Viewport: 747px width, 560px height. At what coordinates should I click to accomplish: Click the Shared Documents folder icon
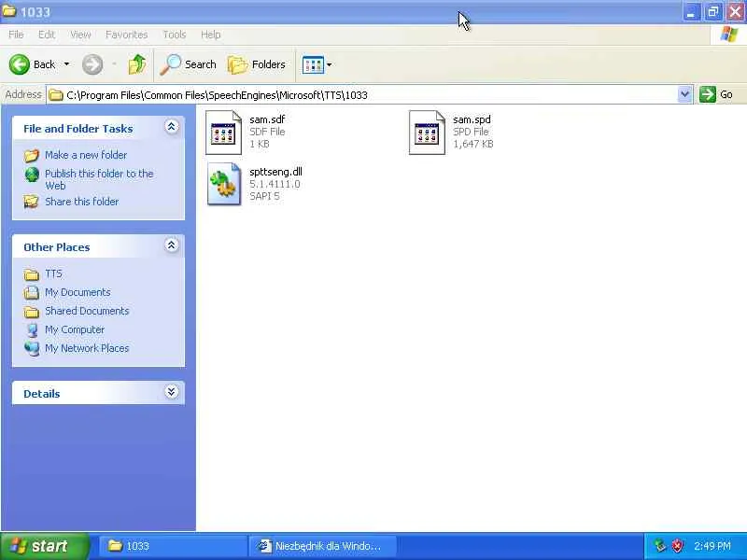point(32,312)
